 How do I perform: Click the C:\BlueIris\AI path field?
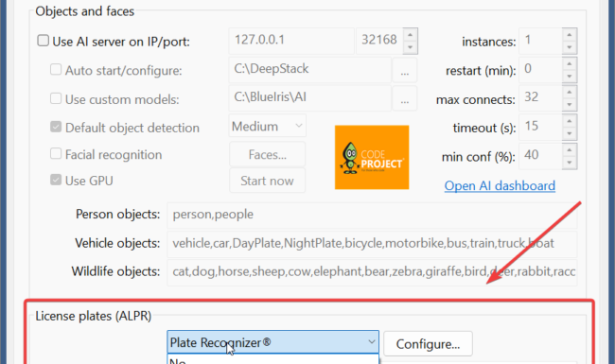pyautogui.click(x=309, y=98)
